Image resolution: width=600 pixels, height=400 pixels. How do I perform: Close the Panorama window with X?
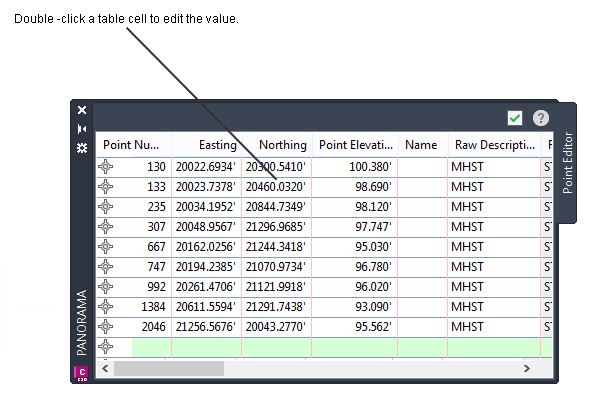pos(82,110)
